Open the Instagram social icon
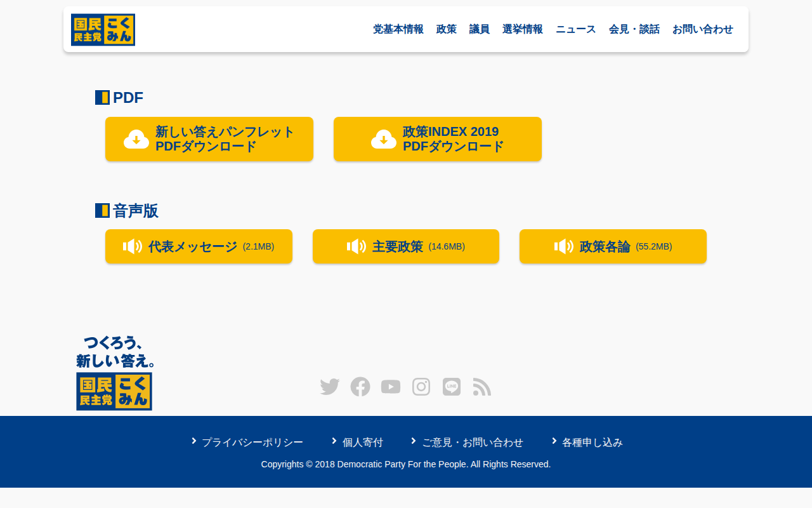Viewport: 812px width, 508px height. (421, 387)
